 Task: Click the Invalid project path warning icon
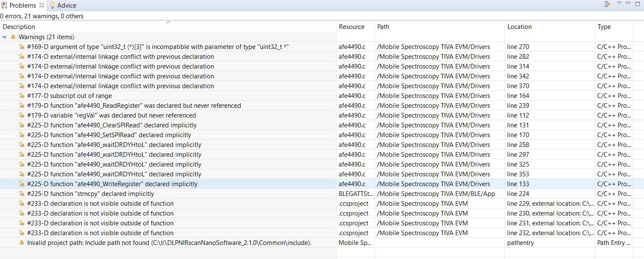pos(22,243)
